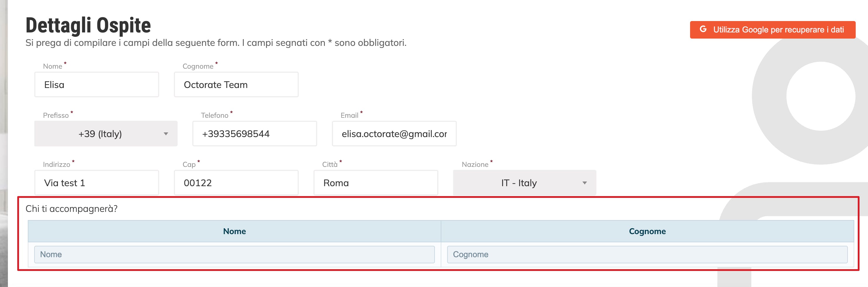
Task: Click the Email field label
Action: [x=349, y=115]
